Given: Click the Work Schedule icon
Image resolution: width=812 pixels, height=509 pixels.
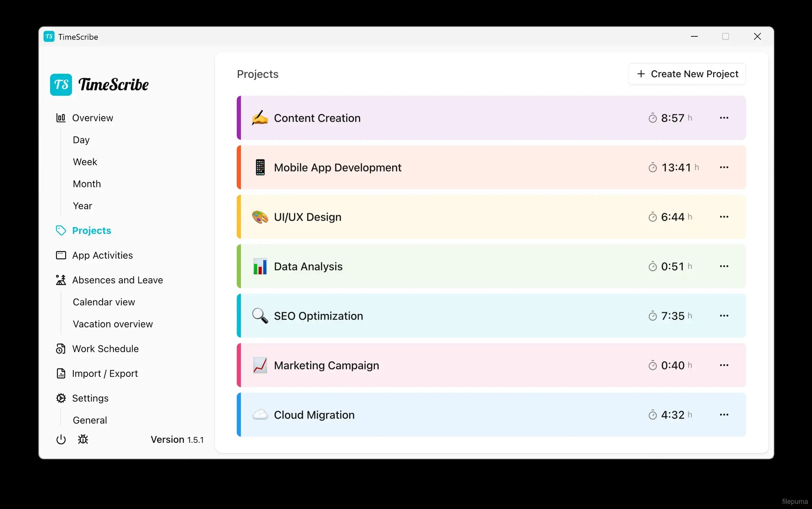Looking at the screenshot, I should click(x=61, y=349).
